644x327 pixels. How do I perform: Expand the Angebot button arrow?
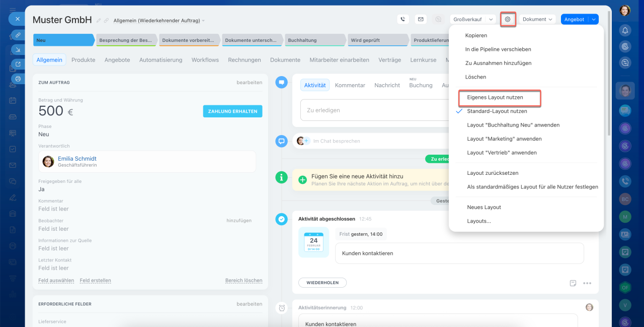[594, 19]
